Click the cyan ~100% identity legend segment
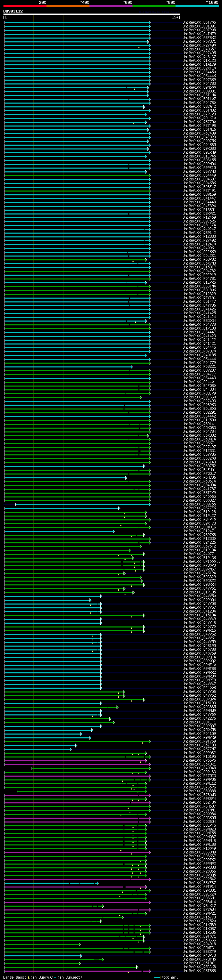 pyautogui.click(x=197, y=6)
